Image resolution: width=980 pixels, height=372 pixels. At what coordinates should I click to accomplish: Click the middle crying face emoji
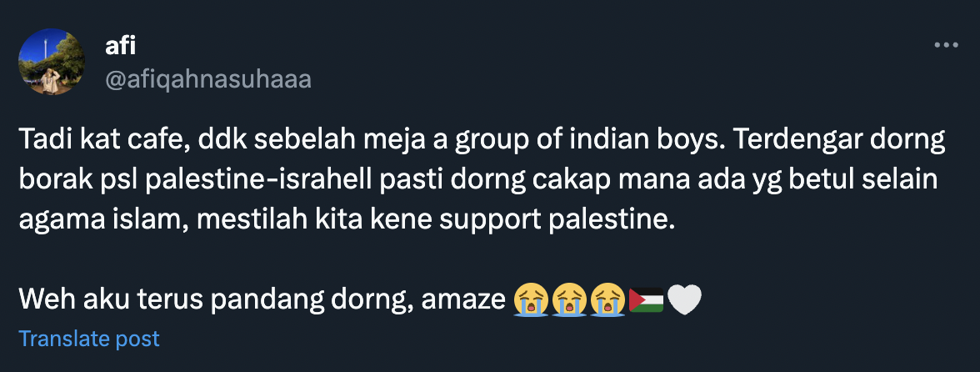(569, 299)
